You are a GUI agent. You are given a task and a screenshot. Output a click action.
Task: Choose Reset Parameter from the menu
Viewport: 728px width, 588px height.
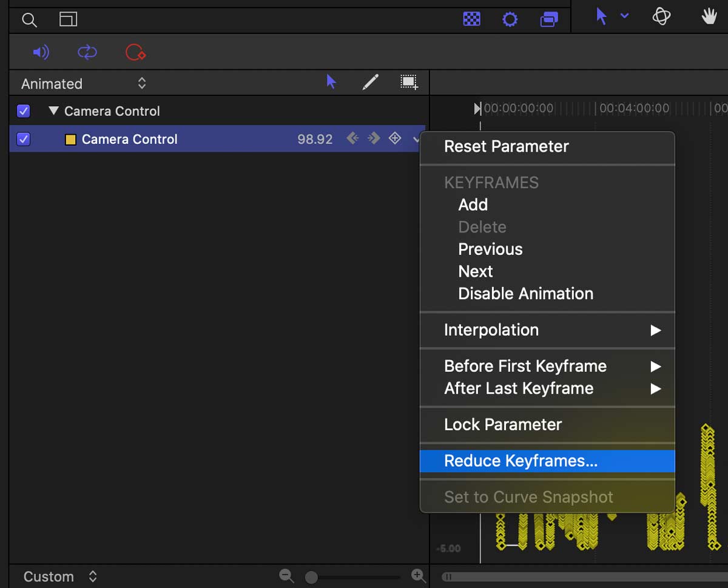tap(547, 146)
